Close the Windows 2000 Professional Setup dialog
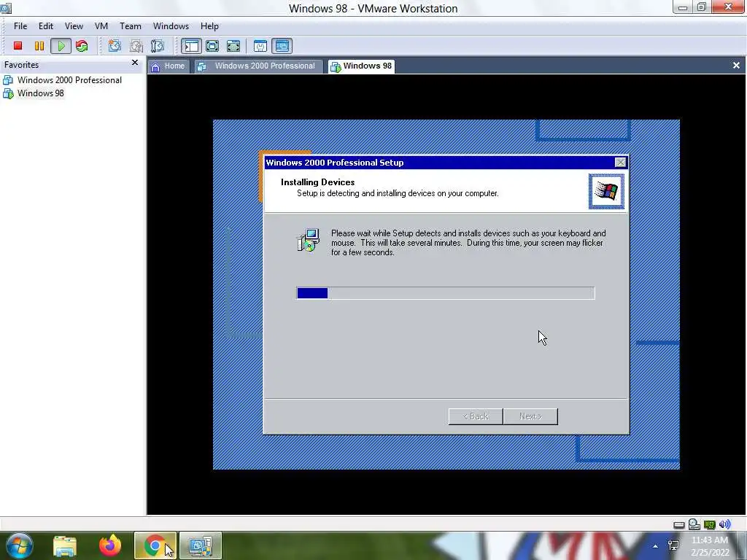The width and height of the screenshot is (747, 560). (x=620, y=163)
